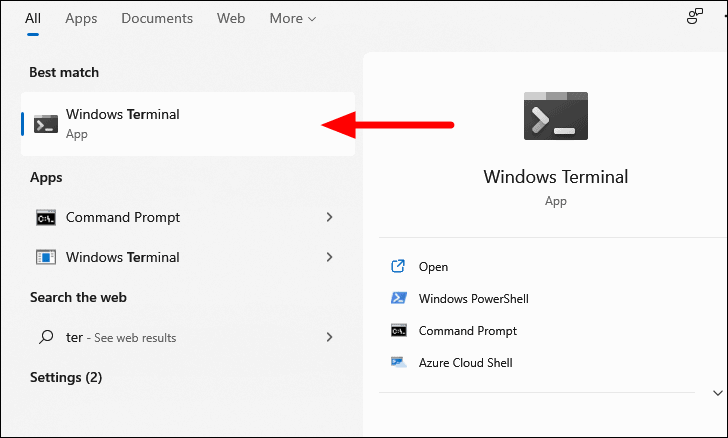Click the Command Prompt icon in Apps list

tap(46, 217)
